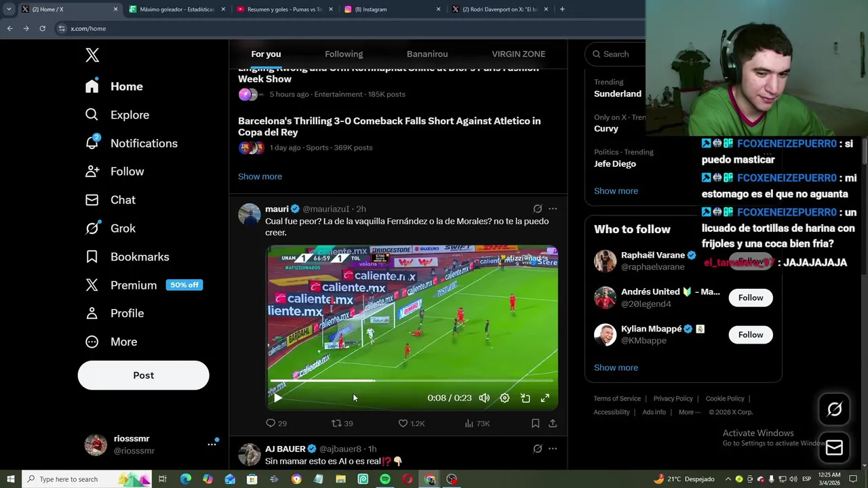868x488 pixels.
Task: Reload the page in browser
Action: click(42, 28)
